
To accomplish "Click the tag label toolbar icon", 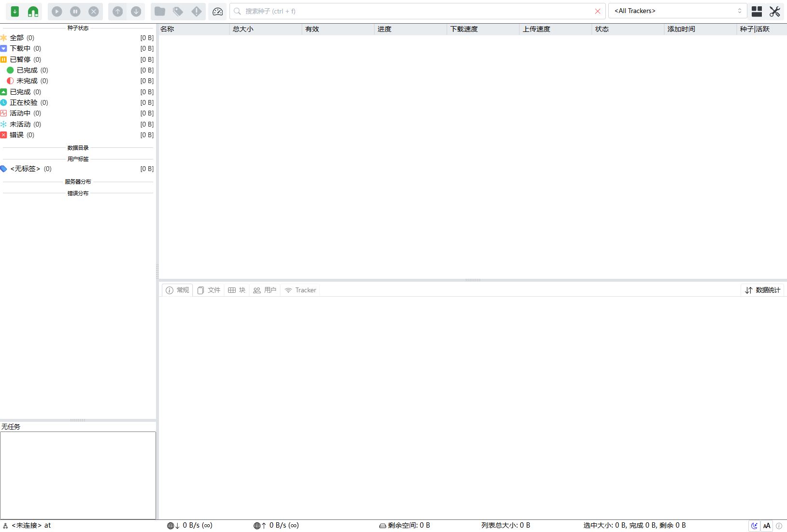I will coord(178,11).
